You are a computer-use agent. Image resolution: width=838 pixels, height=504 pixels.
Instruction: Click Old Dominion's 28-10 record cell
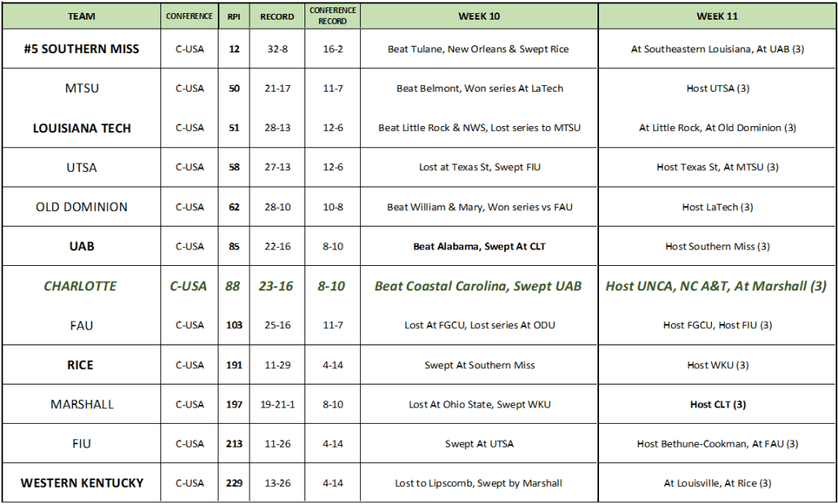pyautogui.click(x=277, y=207)
